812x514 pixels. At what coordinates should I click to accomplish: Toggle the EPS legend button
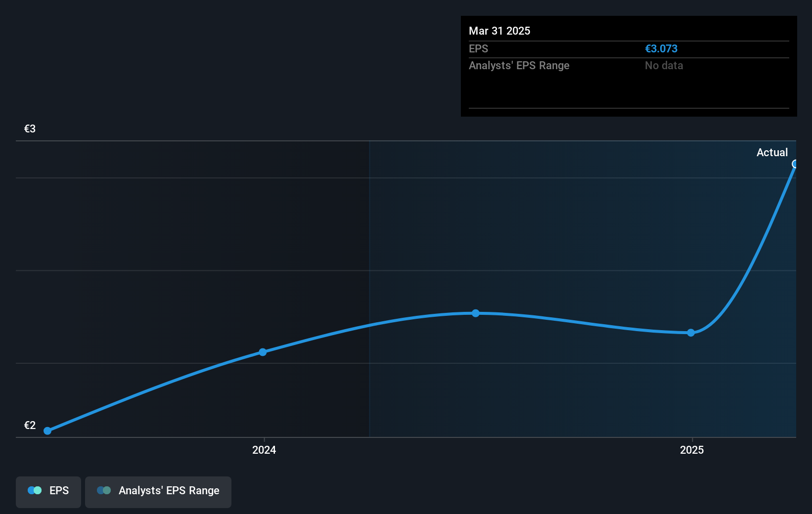48,492
